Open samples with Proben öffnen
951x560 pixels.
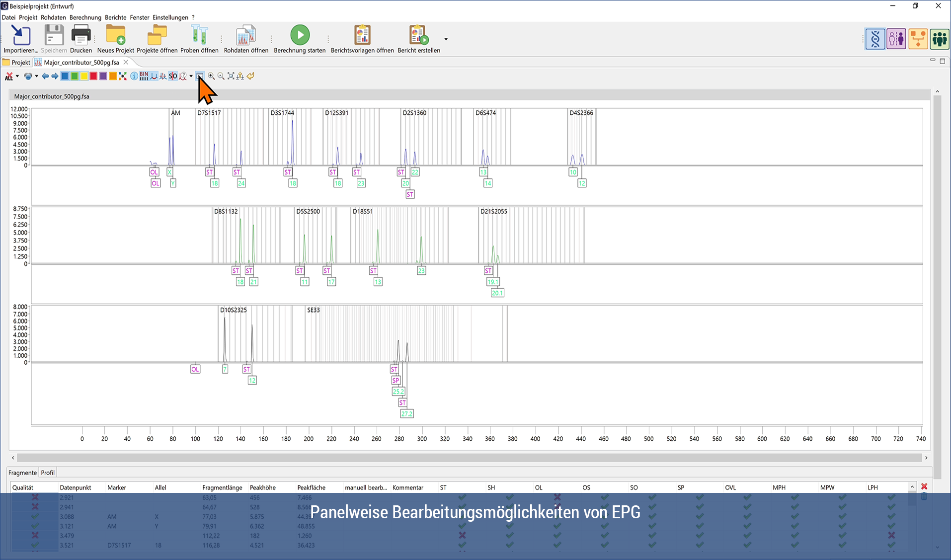pyautogui.click(x=199, y=35)
